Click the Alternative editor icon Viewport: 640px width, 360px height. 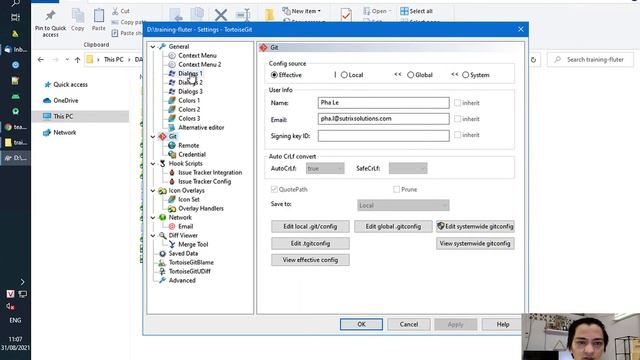(172, 127)
